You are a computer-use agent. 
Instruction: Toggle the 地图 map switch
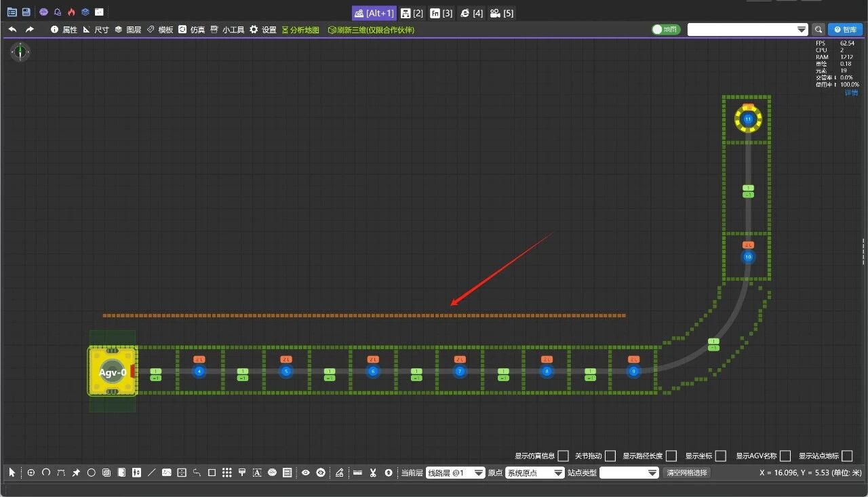666,30
